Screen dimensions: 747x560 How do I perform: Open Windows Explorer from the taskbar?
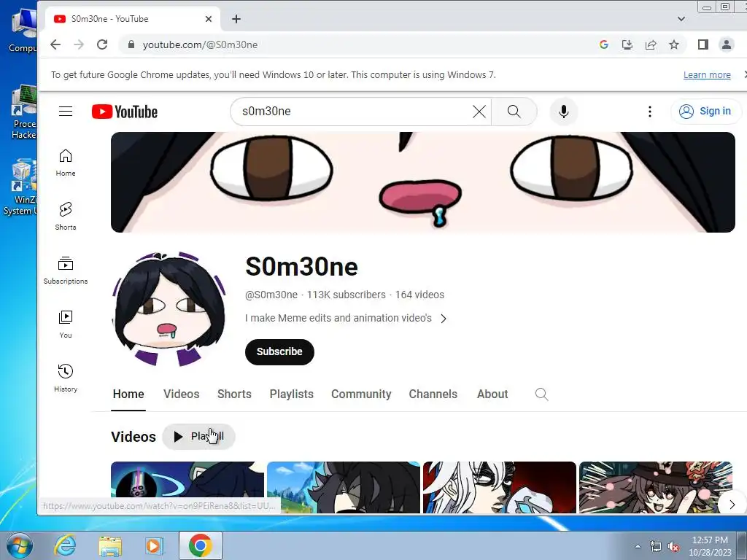point(110,545)
